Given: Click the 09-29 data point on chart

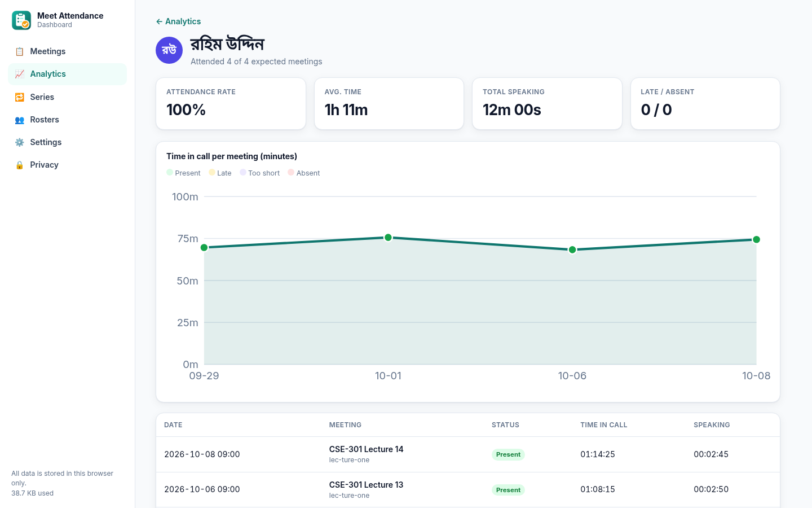Looking at the screenshot, I should point(204,247).
